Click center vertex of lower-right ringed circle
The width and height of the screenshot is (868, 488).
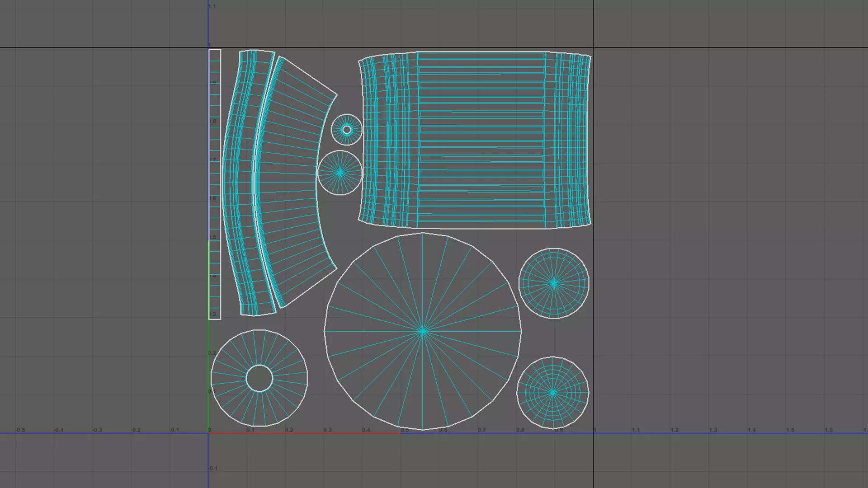point(552,393)
